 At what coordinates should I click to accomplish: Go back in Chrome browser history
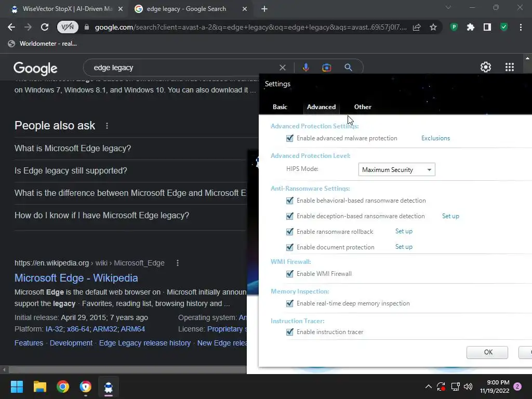pos(11,27)
